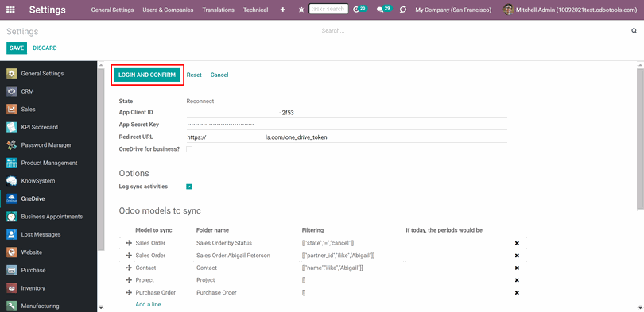Click Sales Order by Status folder name
The width and height of the screenshot is (644, 312).
(224, 243)
